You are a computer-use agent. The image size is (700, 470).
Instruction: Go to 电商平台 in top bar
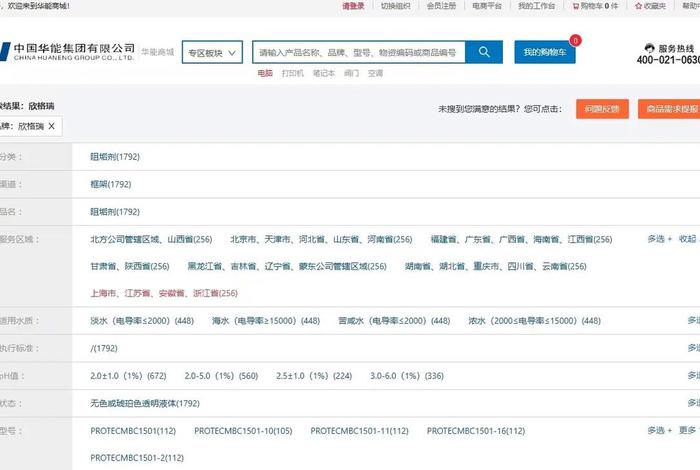tap(487, 6)
